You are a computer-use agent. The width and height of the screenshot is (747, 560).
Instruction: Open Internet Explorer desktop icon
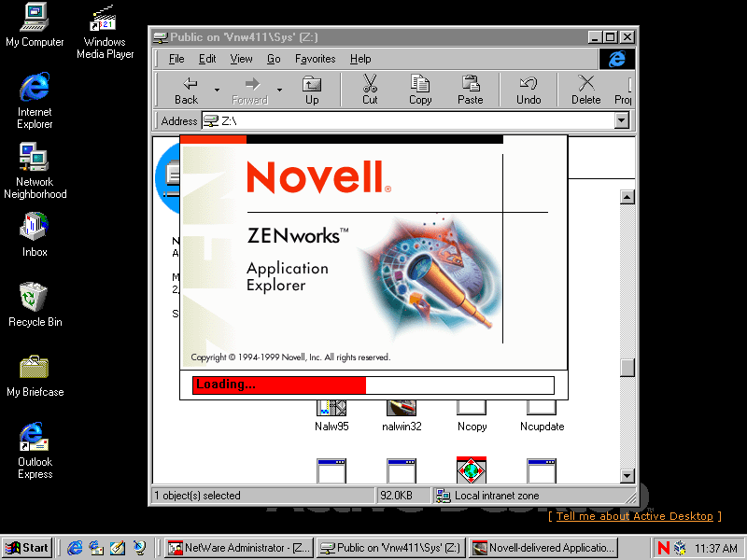tap(35, 101)
